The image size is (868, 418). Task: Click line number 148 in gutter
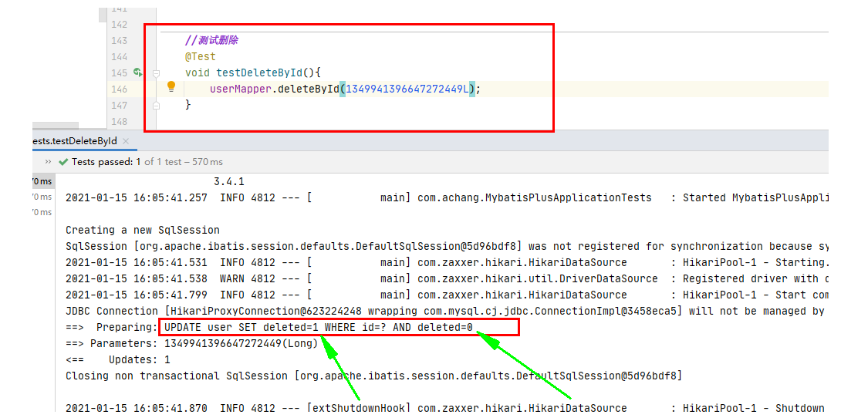point(119,120)
